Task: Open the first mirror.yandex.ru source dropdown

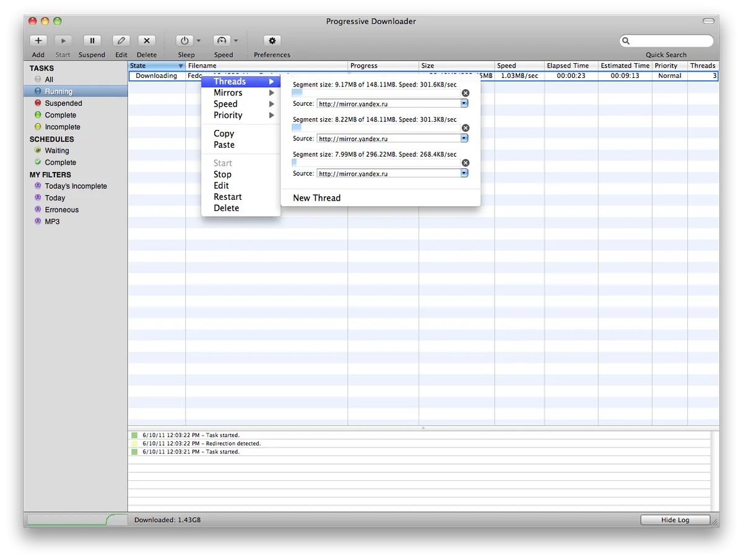Action: 464,103
